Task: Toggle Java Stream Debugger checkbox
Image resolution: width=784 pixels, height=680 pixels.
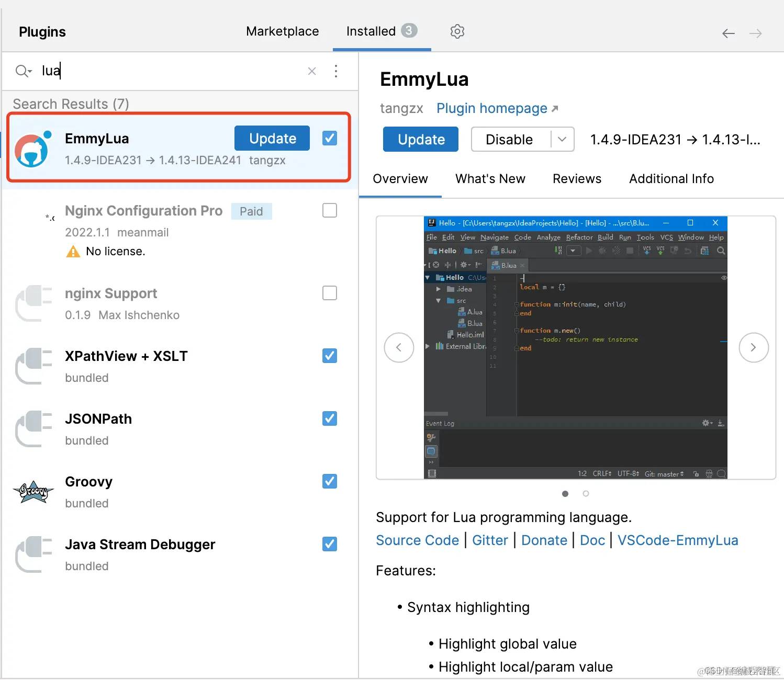Action: pyautogui.click(x=330, y=544)
